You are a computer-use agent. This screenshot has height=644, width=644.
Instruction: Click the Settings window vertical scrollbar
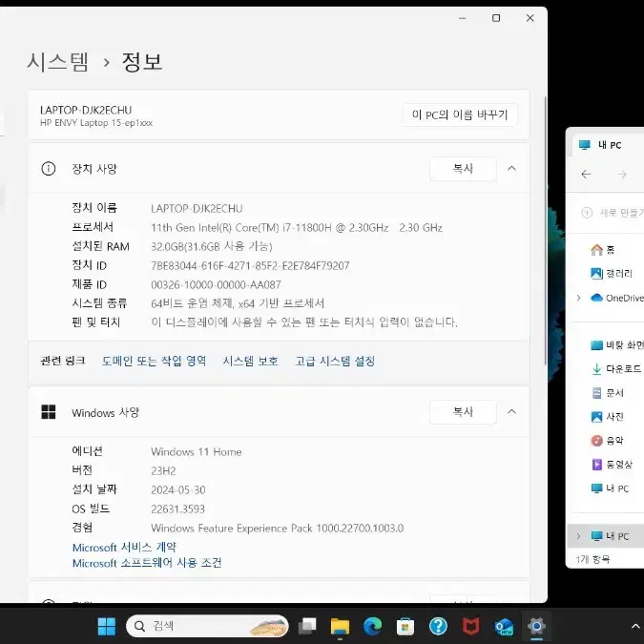[546, 230]
